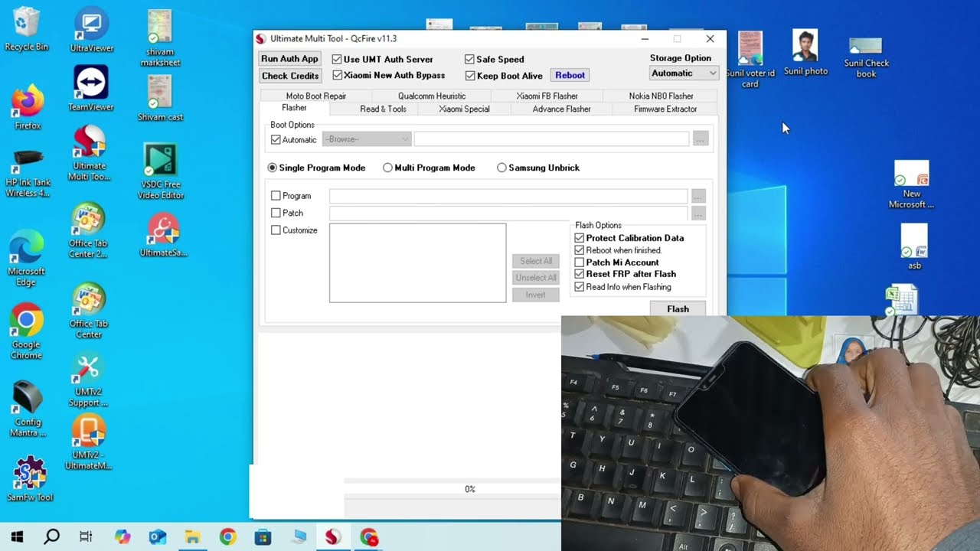Select the Shivam cast desktop file

point(160,98)
